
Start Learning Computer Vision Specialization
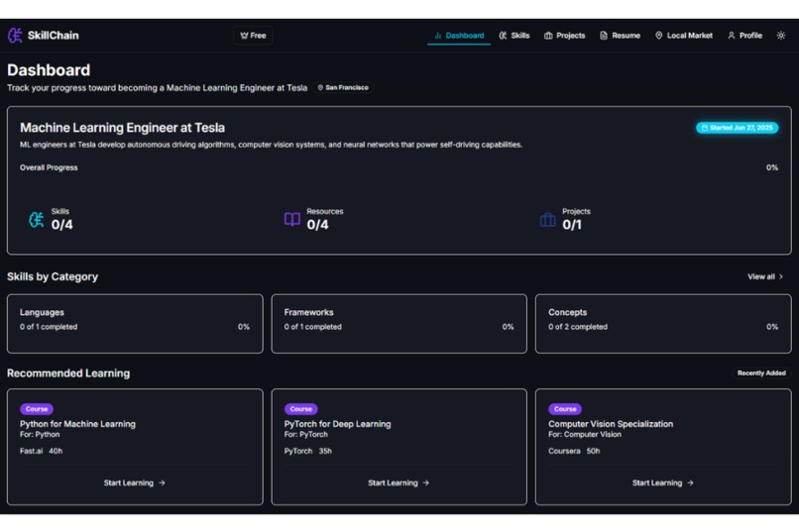pos(662,482)
